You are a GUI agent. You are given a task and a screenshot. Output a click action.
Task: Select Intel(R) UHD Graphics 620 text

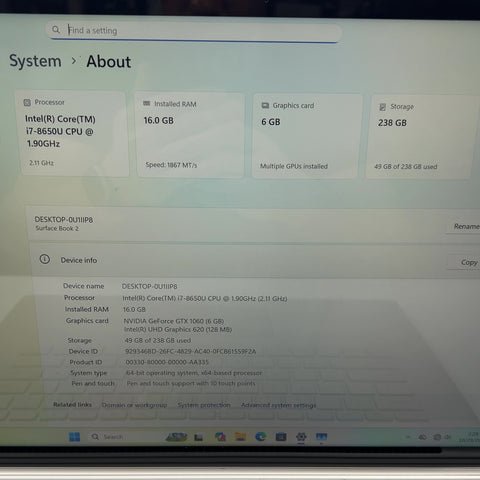point(178,329)
